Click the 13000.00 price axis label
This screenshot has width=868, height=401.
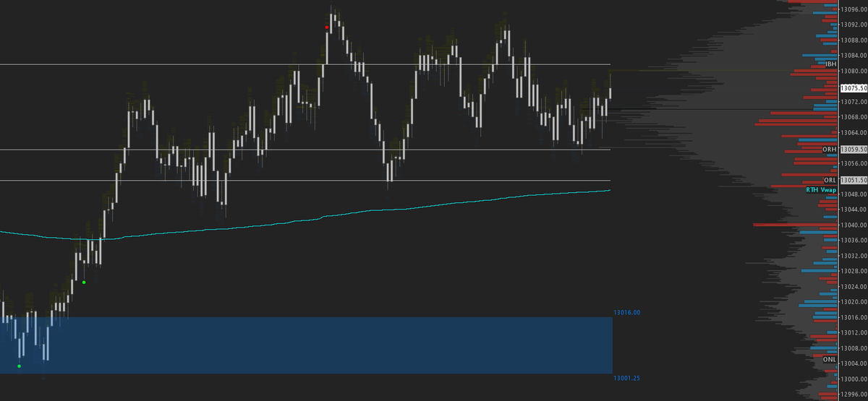click(x=854, y=379)
